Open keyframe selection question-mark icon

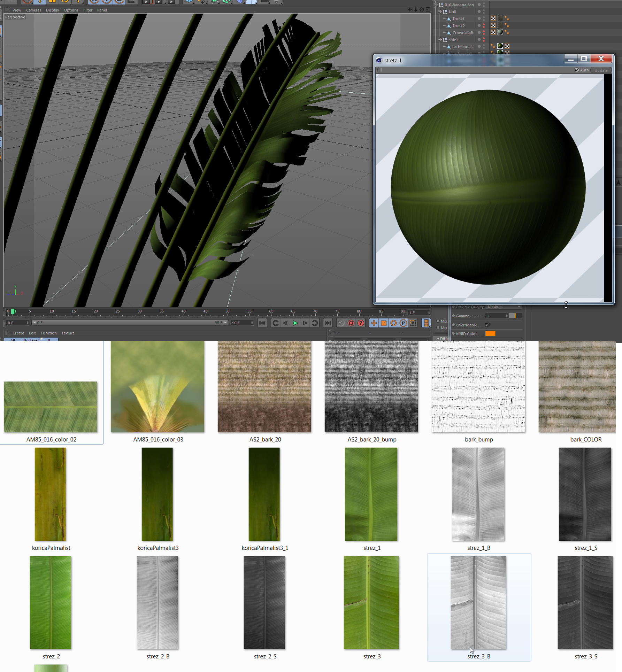(x=361, y=323)
